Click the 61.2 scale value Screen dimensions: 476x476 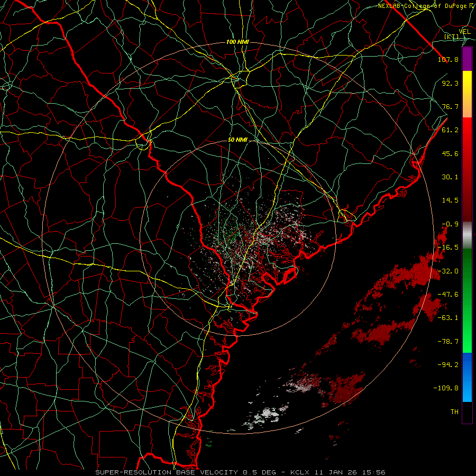450,130
